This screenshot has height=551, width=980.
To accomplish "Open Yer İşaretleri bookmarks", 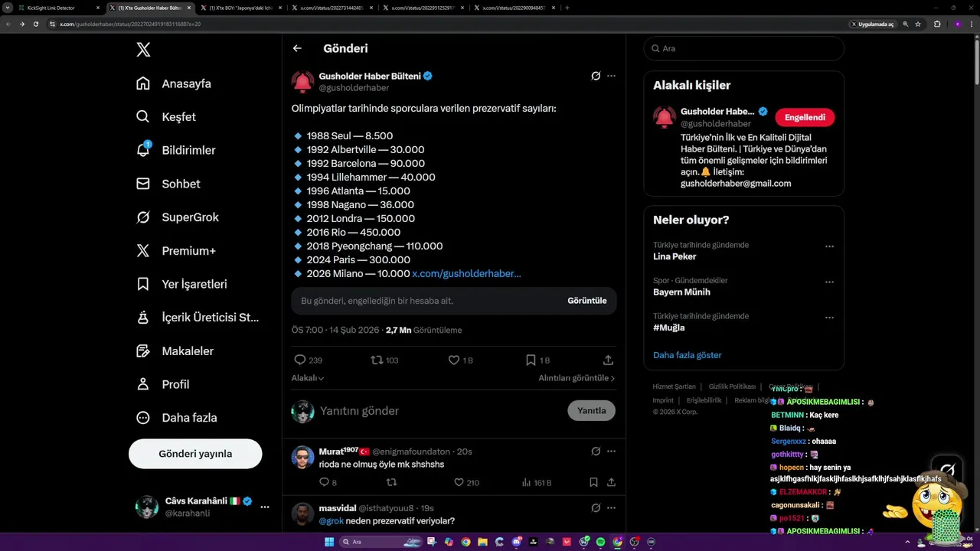I will pyautogui.click(x=182, y=284).
